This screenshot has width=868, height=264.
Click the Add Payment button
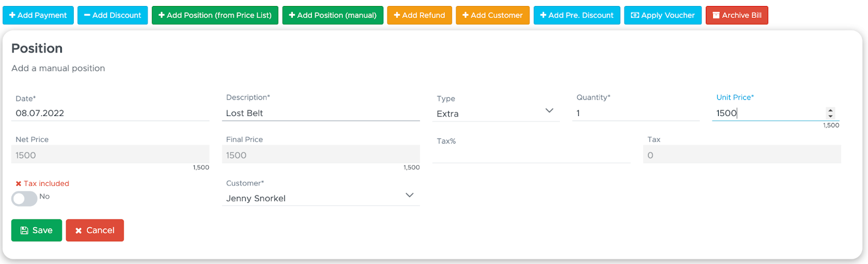38,15
